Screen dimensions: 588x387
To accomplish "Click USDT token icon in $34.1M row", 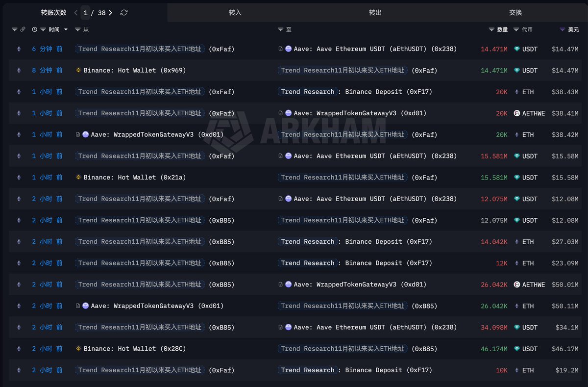I will pyautogui.click(x=516, y=327).
